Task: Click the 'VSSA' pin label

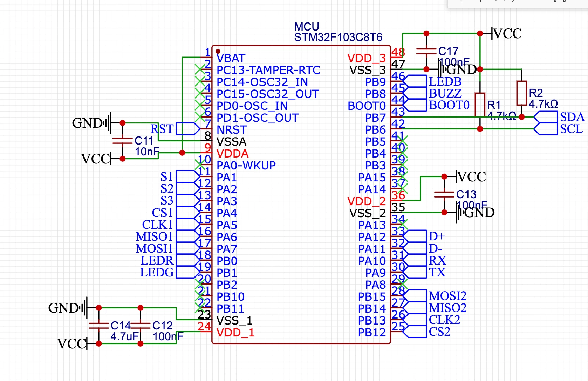Action: [231, 142]
